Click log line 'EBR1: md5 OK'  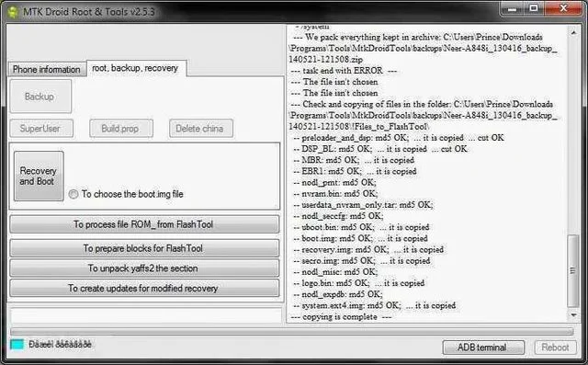point(356,171)
